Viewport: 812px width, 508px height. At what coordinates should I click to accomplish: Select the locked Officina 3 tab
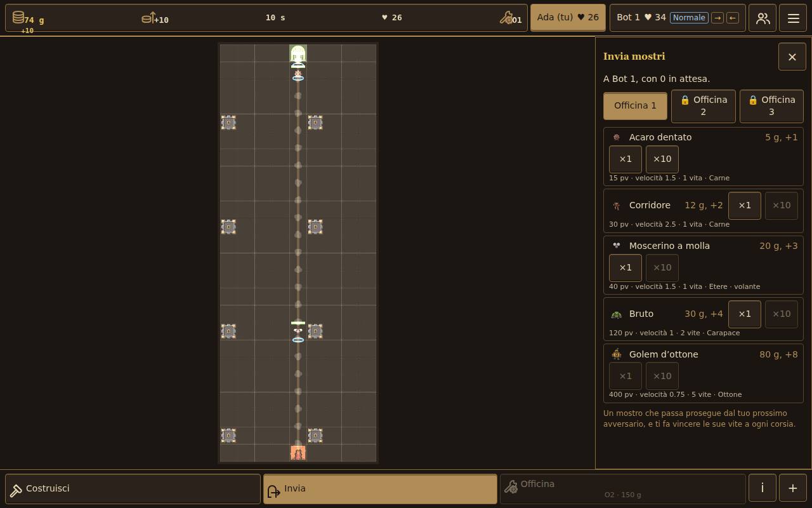[771, 106]
